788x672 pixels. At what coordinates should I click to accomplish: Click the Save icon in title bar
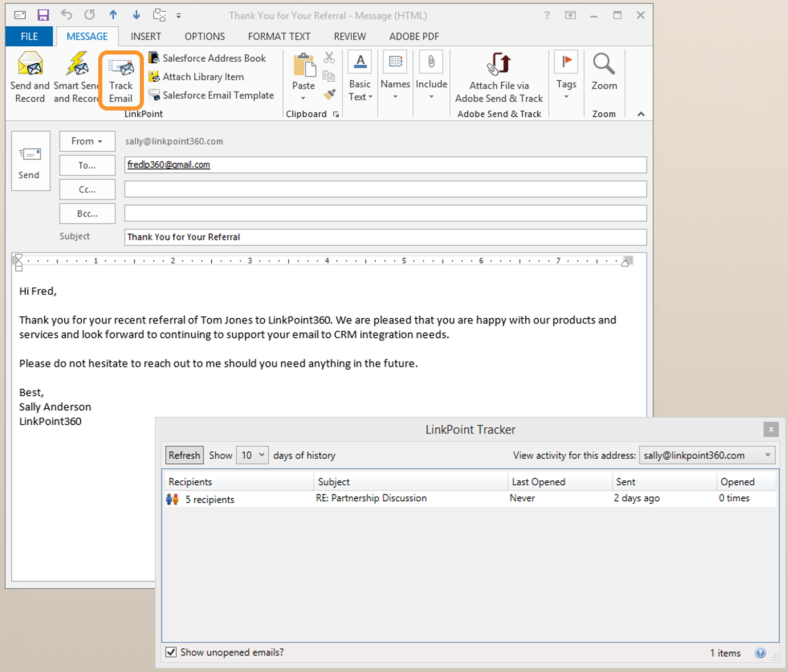[x=43, y=15]
